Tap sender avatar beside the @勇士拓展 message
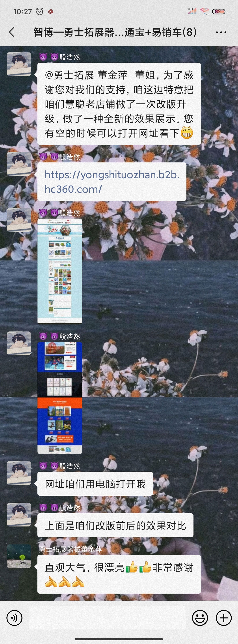Image resolution: width=238 pixels, height=644 pixels. point(19,64)
